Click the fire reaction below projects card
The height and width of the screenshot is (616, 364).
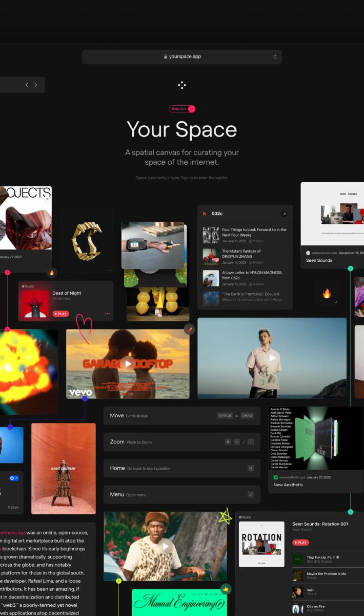point(51,273)
